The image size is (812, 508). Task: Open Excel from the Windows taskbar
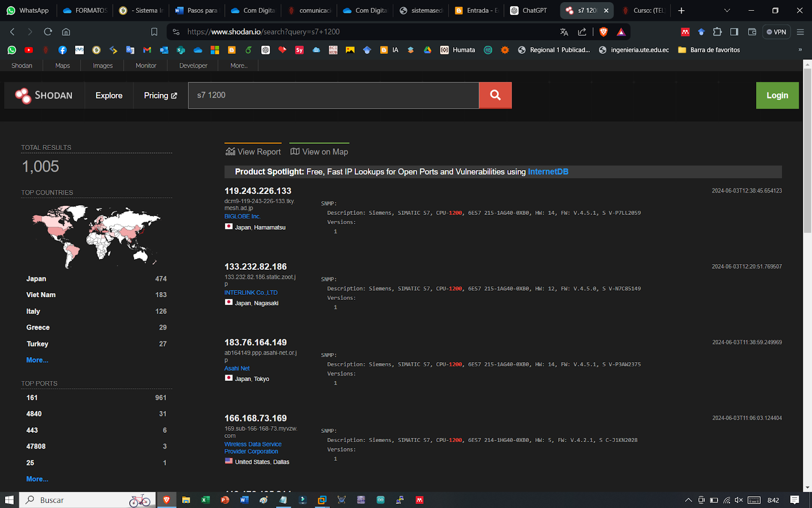pos(205,500)
